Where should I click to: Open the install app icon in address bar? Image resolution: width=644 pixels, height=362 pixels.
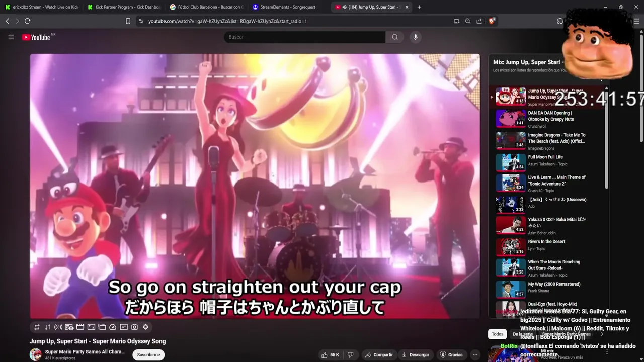[456, 21]
